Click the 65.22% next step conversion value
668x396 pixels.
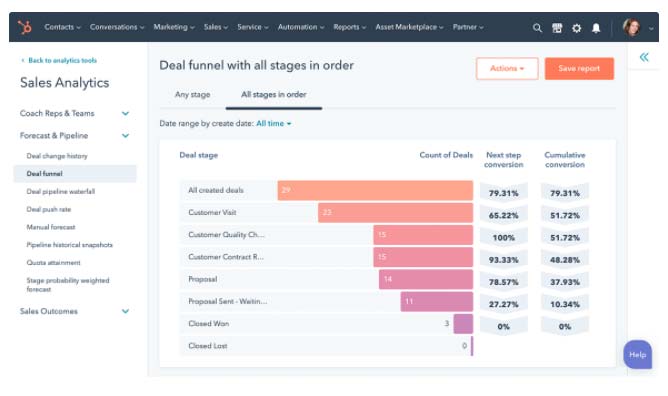[504, 215]
